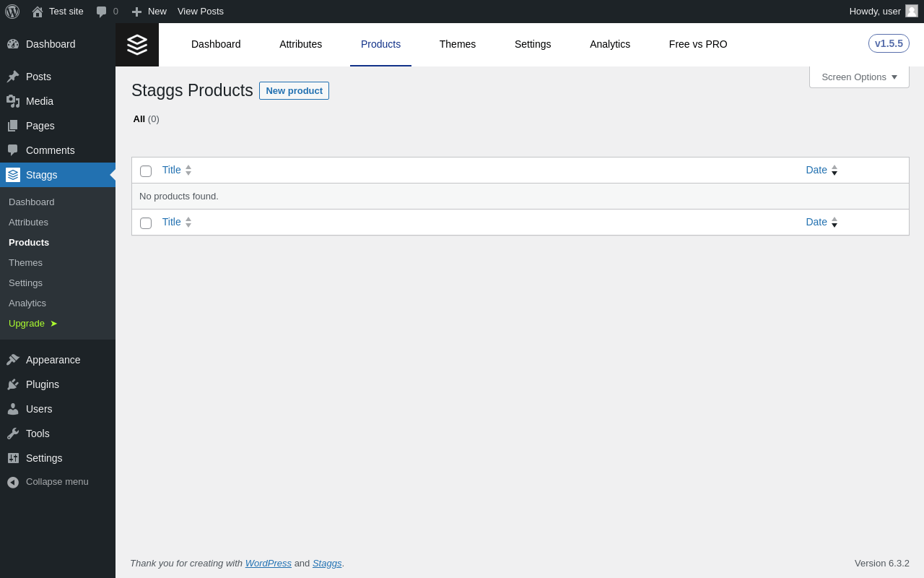Sort by Date using header sort arrows

(x=834, y=171)
